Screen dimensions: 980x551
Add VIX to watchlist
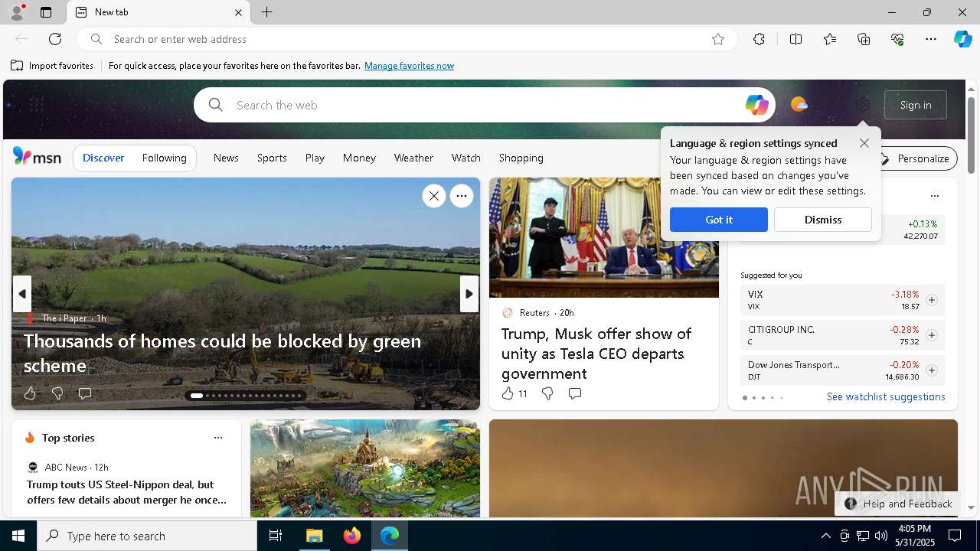(x=931, y=300)
